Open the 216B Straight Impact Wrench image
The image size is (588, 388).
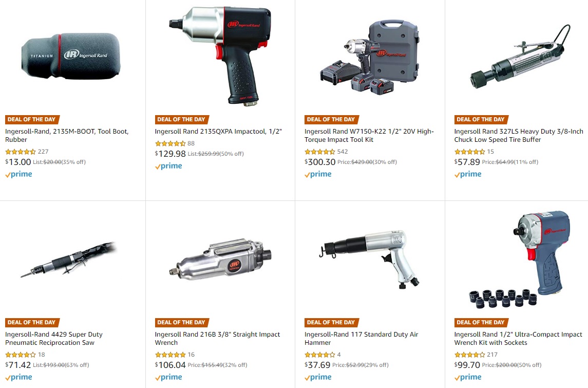pyautogui.click(x=220, y=260)
